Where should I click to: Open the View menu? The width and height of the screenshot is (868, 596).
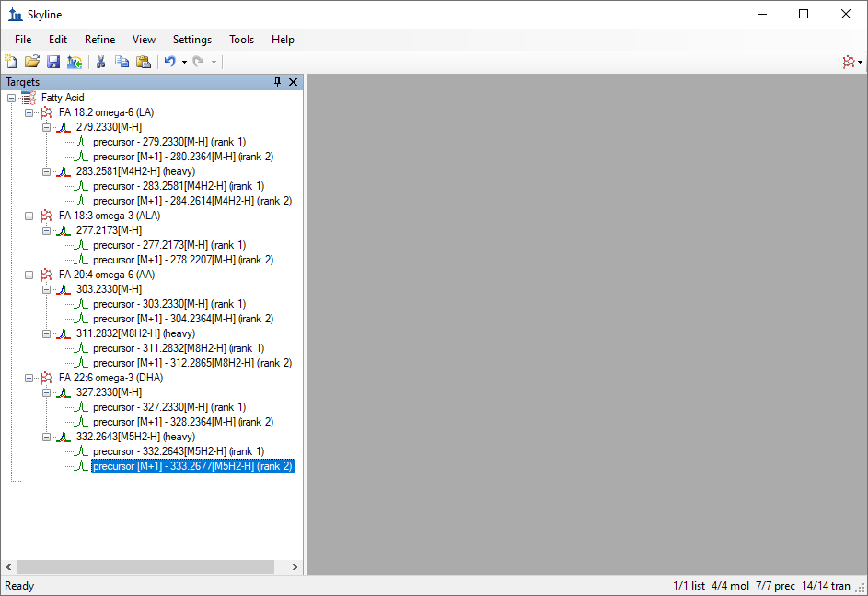[x=144, y=40]
